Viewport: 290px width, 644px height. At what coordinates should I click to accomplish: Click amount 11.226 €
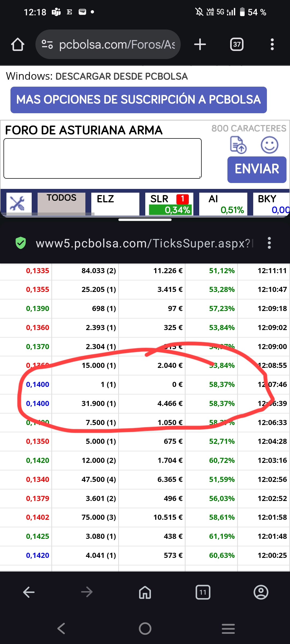[x=168, y=271]
